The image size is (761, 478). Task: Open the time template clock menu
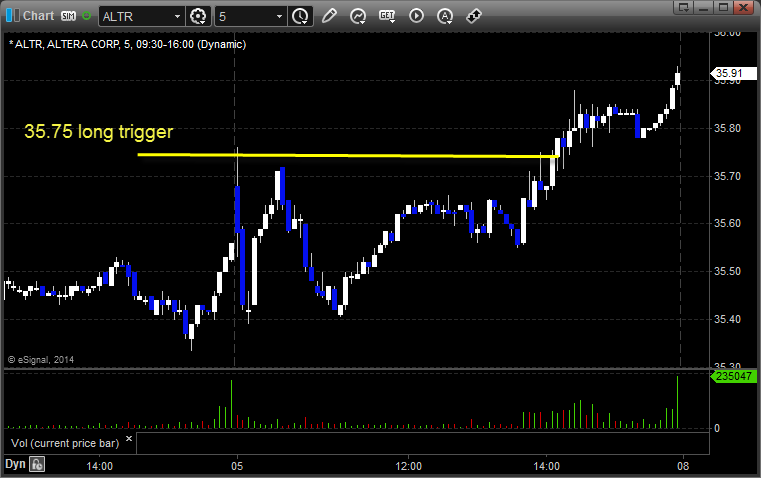click(300, 16)
